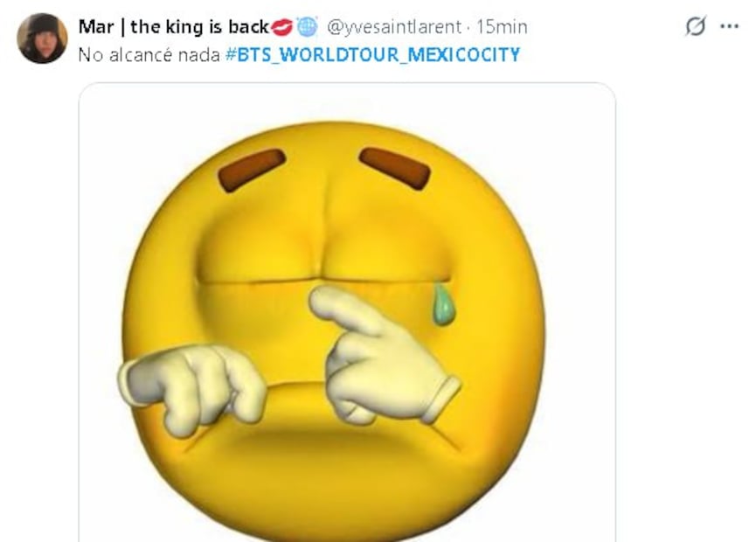The height and width of the screenshot is (542, 756).
Task: Click the kiss lips emoji in name
Action: pyautogui.click(x=281, y=28)
